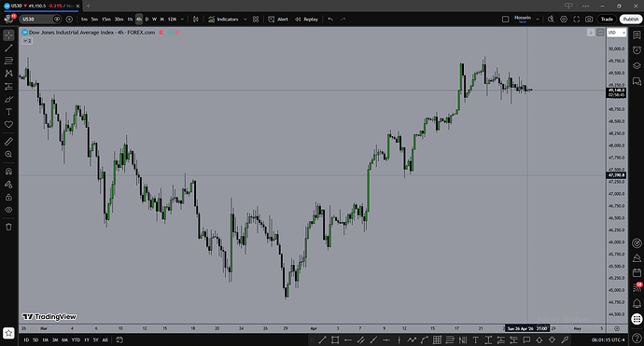
Task: Select the 30m timeframe
Action: pyautogui.click(x=119, y=20)
